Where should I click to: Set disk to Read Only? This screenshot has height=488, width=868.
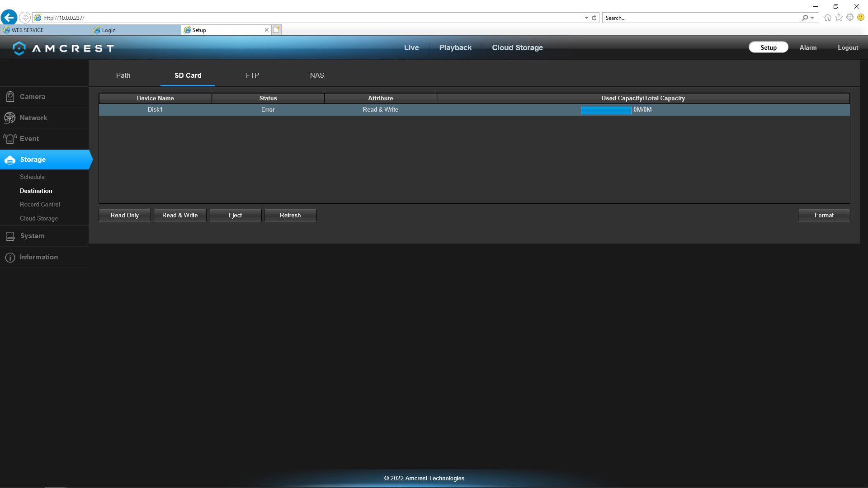click(125, 216)
